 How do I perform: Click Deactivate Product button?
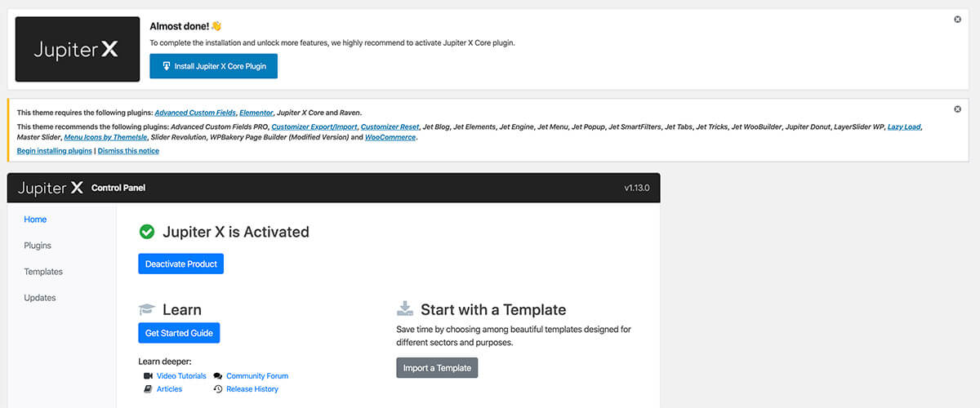click(181, 264)
